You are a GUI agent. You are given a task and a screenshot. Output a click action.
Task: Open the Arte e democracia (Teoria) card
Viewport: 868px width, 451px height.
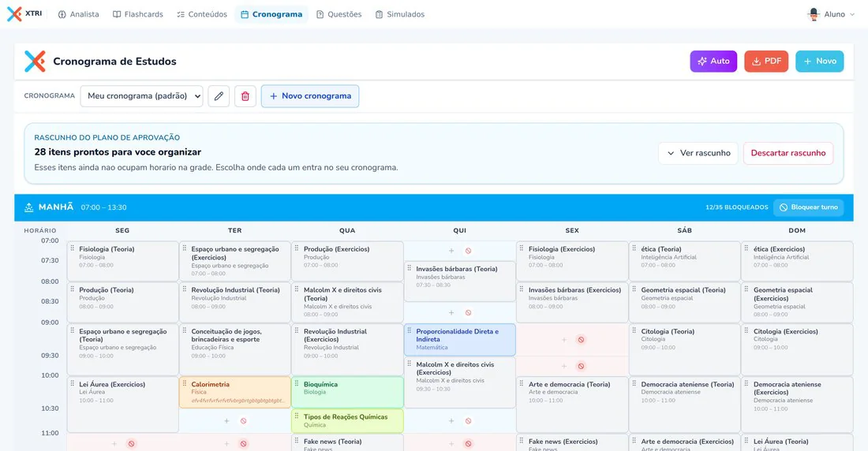tap(572, 404)
